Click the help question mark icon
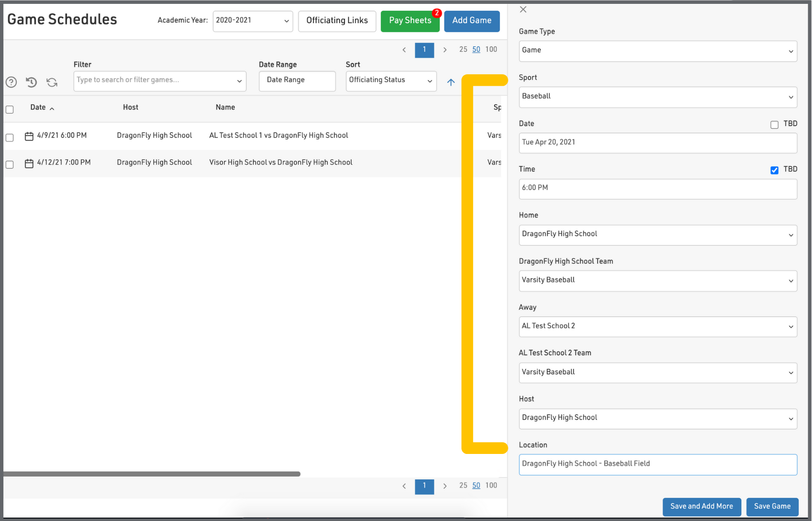The image size is (812, 521). tap(11, 82)
